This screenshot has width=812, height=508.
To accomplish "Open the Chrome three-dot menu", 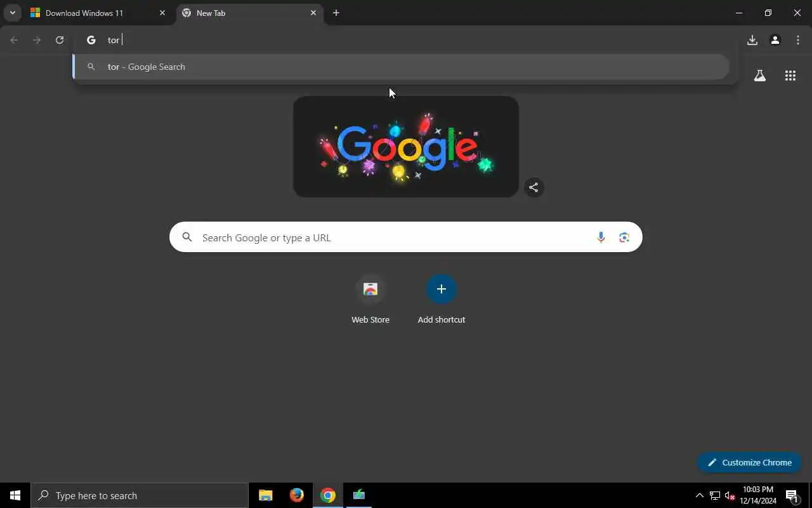I will point(798,40).
